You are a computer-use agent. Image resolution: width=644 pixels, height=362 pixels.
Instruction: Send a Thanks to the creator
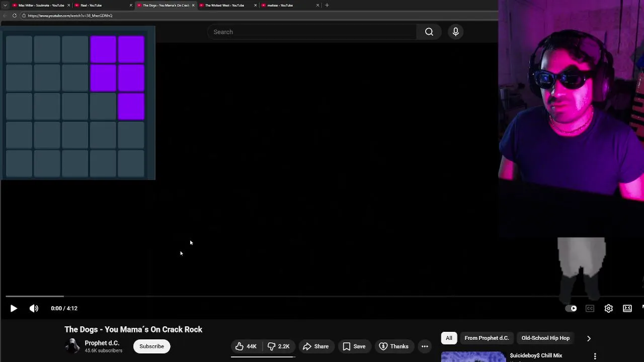[x=394, y=346]
